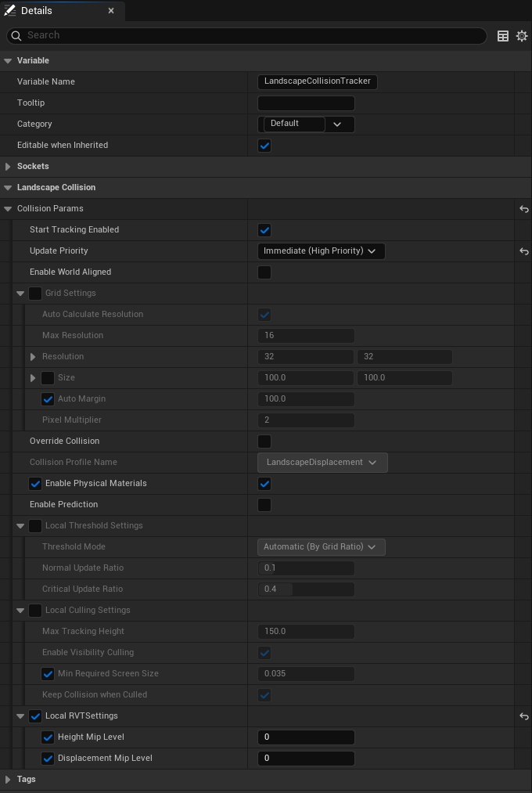
Task: Enable the Grid Settings override checkbox
Action: (35, 294)
